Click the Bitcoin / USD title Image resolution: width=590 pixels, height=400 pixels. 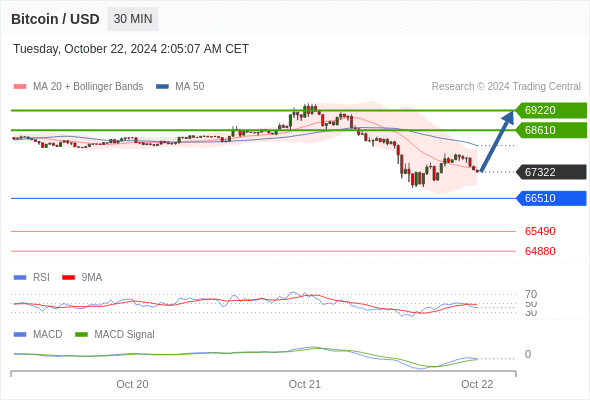coord(55,19)
